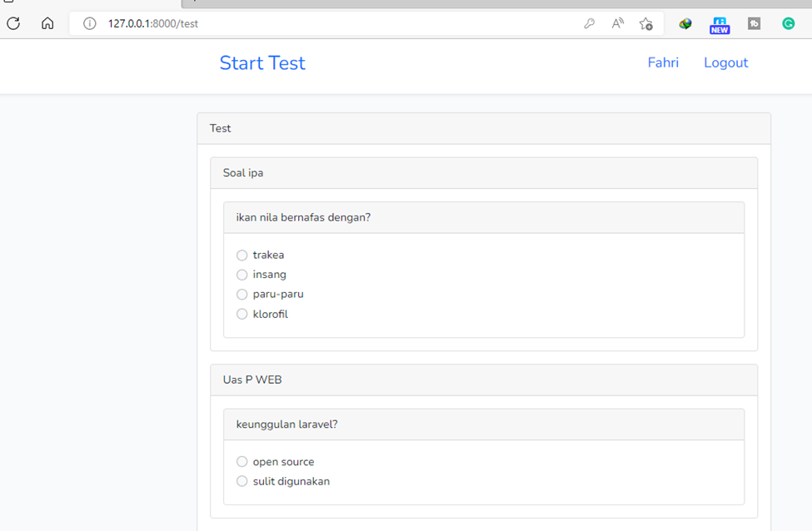Open the browser Home icon

[x=47, y=23]
